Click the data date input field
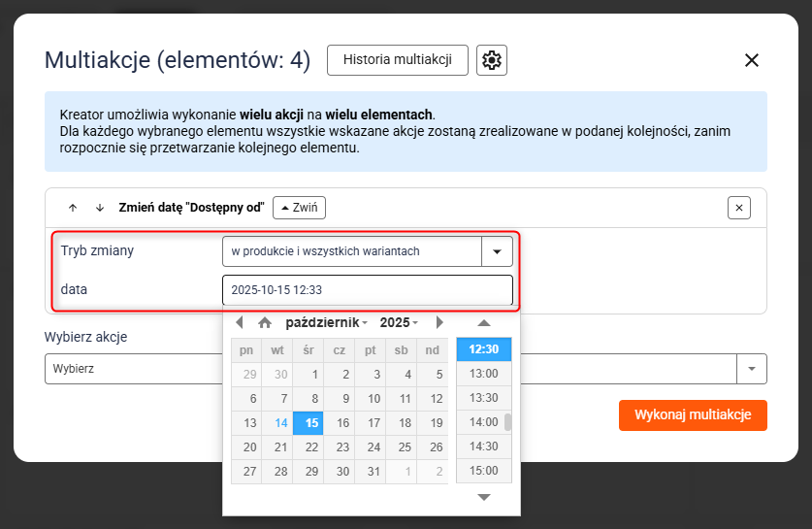The width and height of the screenshot is (812, 529). (x=367, y=290)
